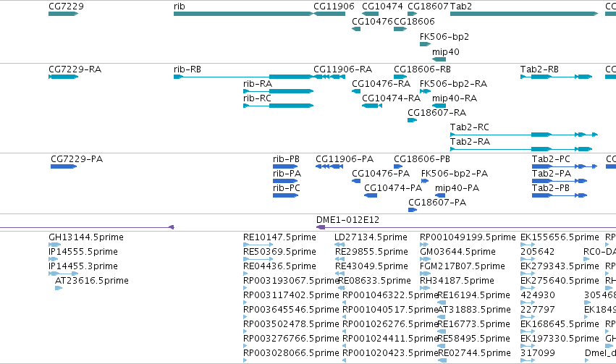Click the FK506-bp2-PA protein label
Viewport: 616px width, 364px height.
click(455, 174)
